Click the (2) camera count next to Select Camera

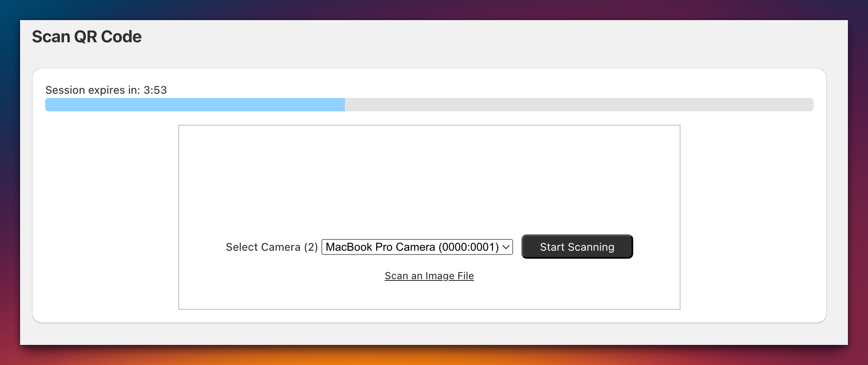point(311,247)
